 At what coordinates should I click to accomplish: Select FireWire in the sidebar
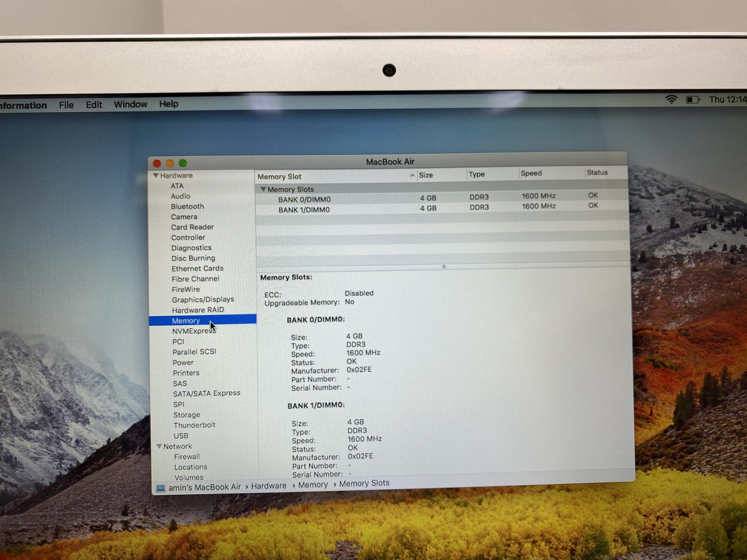click(x=186, y=289)
